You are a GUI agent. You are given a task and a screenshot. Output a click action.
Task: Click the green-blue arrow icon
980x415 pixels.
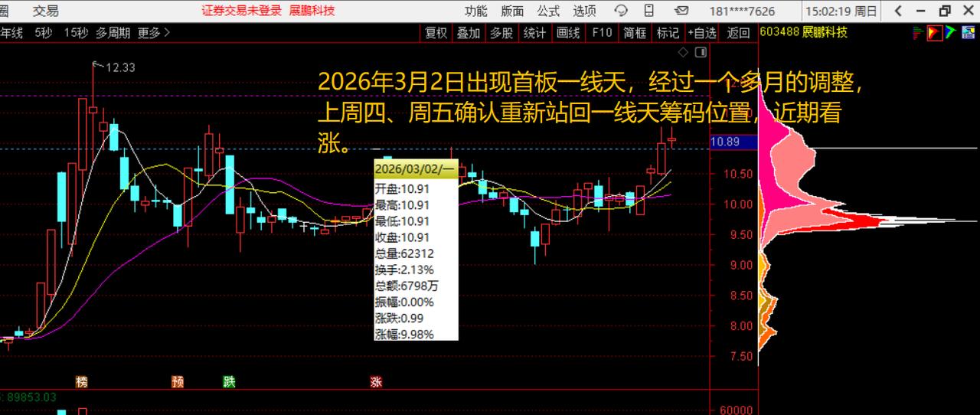951,32
